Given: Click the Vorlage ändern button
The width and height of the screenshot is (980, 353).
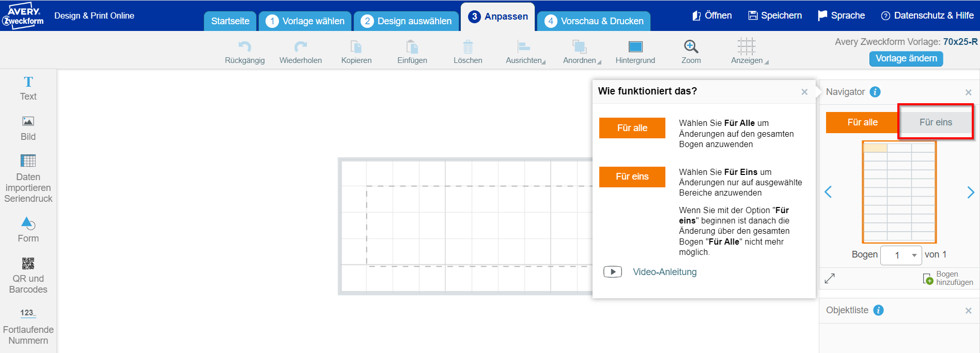Looking at the screenshot, I should 906,58.
